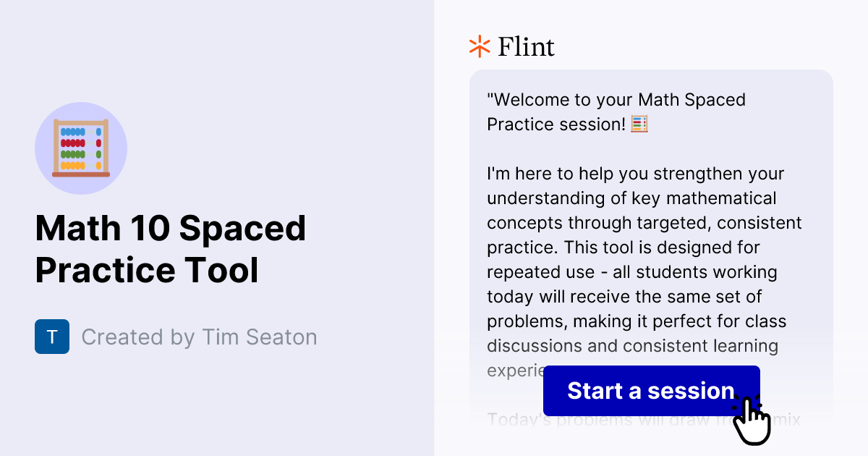Click the calculator emoji in the welcome message
868x456 pixels.
[x=639, y=123]
